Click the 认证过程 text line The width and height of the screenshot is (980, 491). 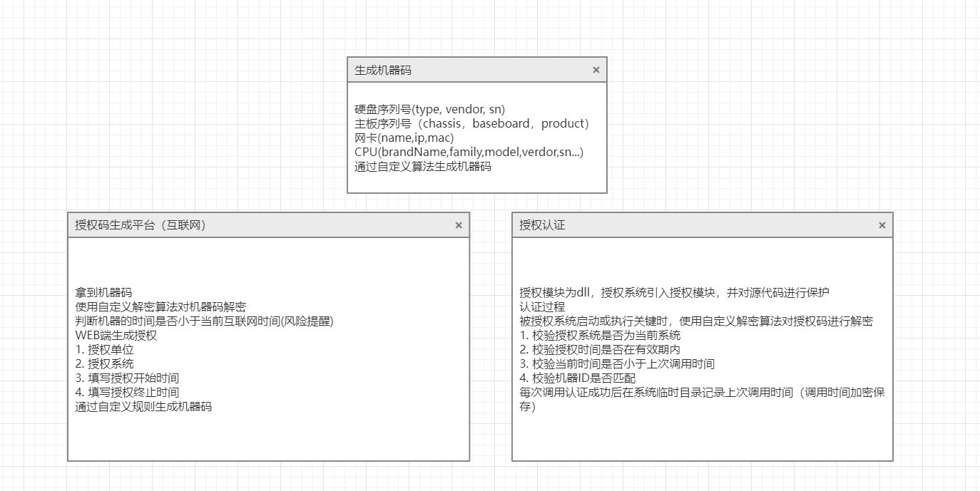(x=542, y=306)
